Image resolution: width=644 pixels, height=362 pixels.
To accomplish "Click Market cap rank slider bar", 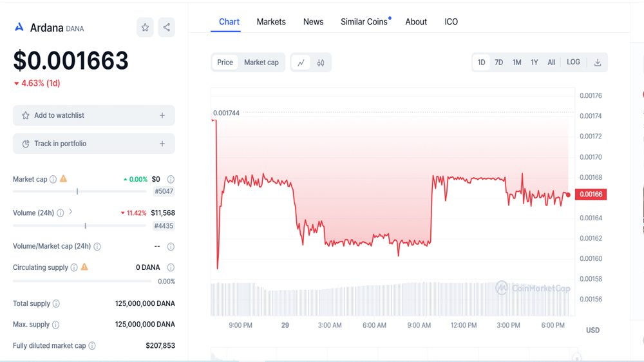I will coord(80,191).
